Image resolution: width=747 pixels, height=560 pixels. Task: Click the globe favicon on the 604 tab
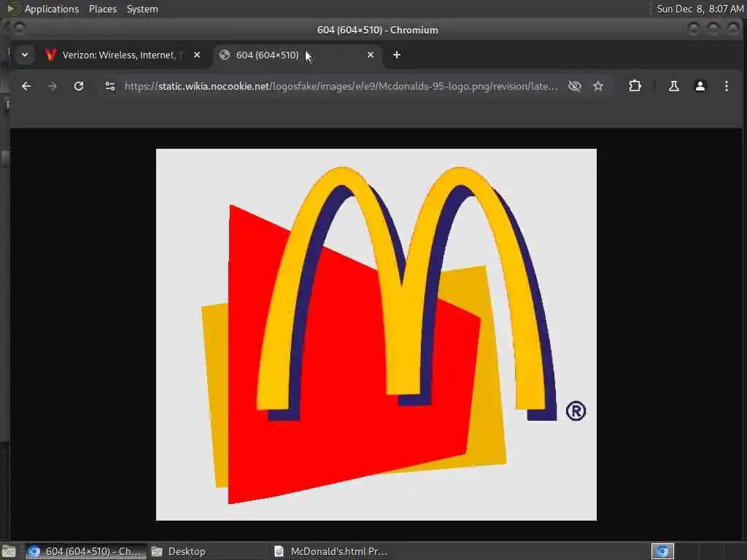click(x=225, y=55)
